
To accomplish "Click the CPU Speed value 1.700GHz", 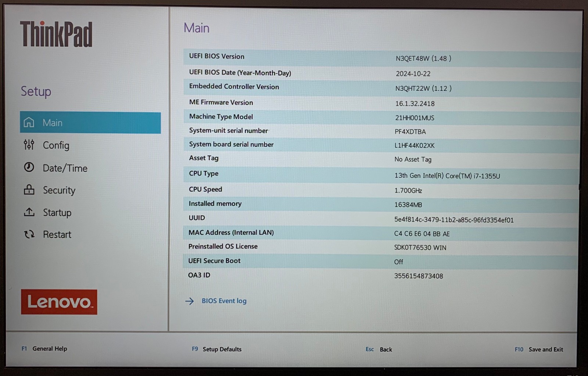I will click(408, 191).
